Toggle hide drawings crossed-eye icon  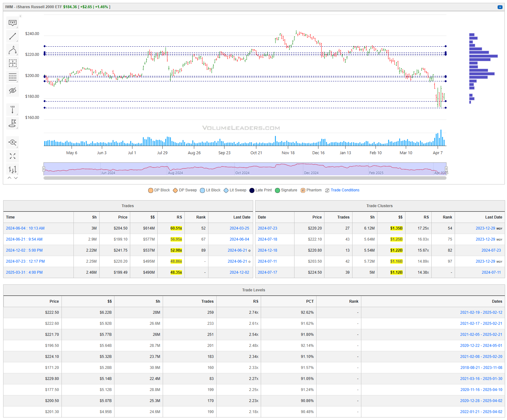click(x=13, y=90)
